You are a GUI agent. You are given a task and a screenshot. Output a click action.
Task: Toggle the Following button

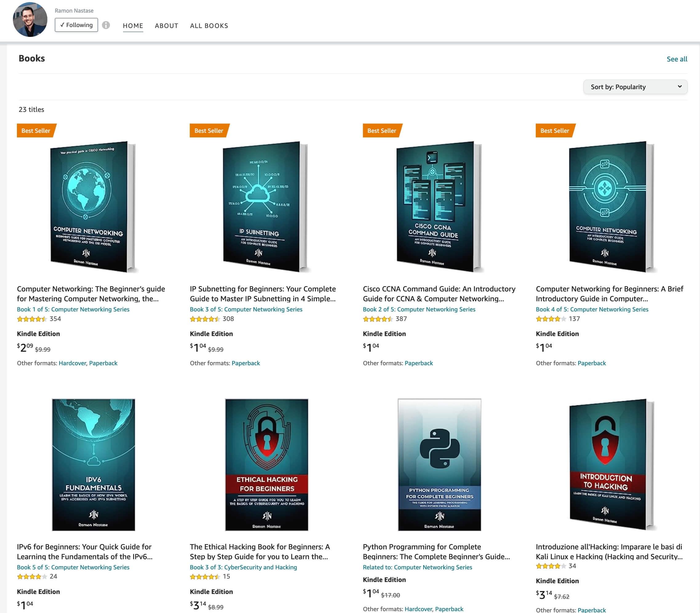point(76,25)
